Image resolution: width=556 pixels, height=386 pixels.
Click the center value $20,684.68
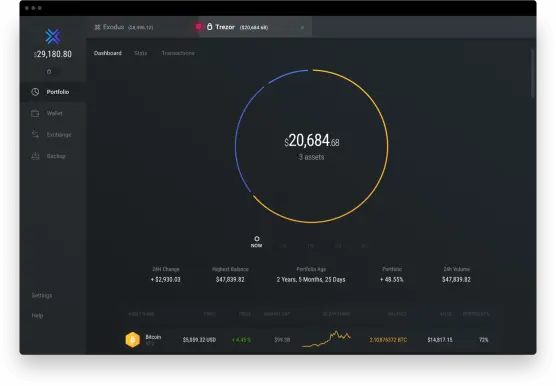[x=312, y=141]
